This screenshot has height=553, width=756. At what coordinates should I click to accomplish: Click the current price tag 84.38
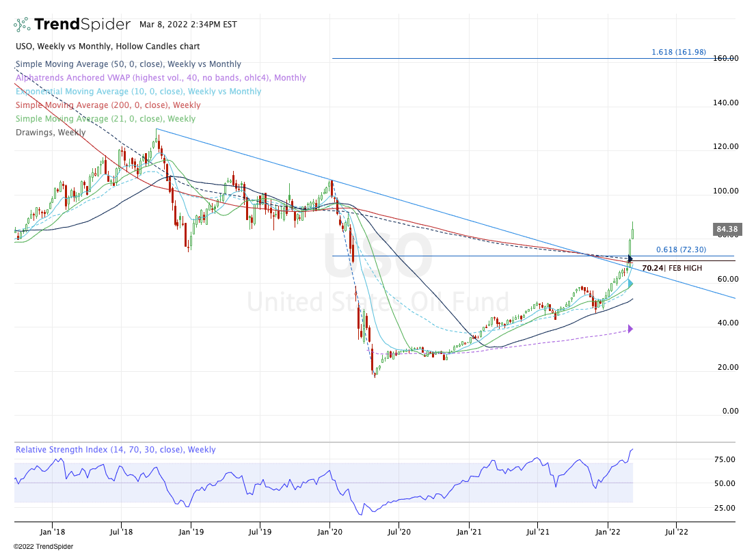(727, 230)
